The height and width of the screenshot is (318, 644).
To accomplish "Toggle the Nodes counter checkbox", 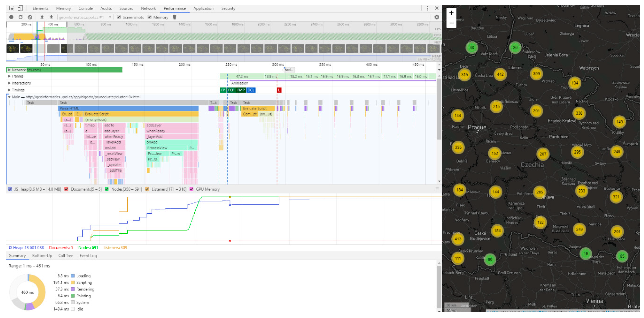I will (107, 189).
